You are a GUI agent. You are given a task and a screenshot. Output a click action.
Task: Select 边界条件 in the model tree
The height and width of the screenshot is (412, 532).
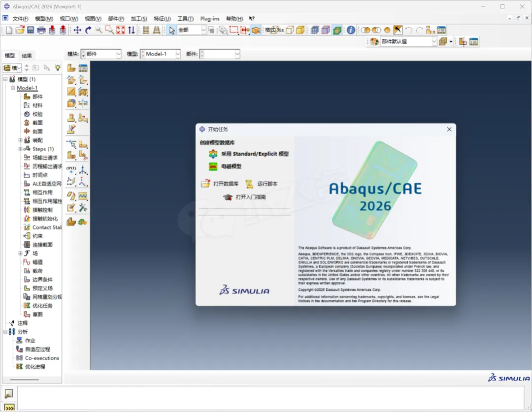pos(38,280)
